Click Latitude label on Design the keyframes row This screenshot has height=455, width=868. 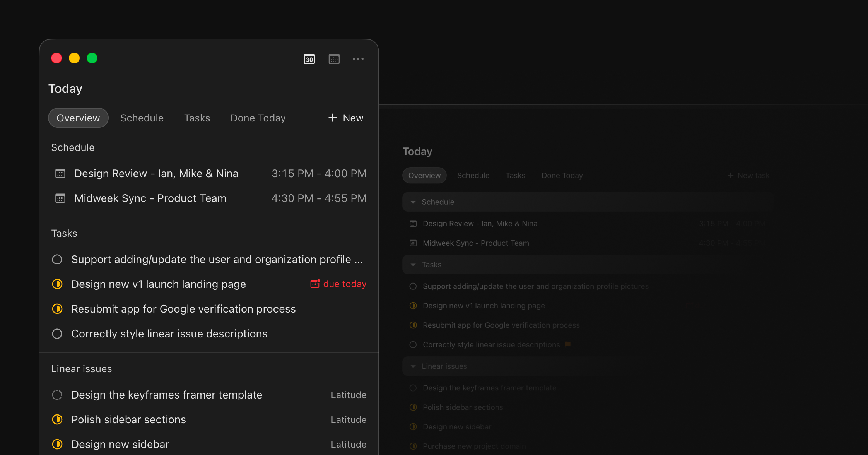[x=349, y=395]
